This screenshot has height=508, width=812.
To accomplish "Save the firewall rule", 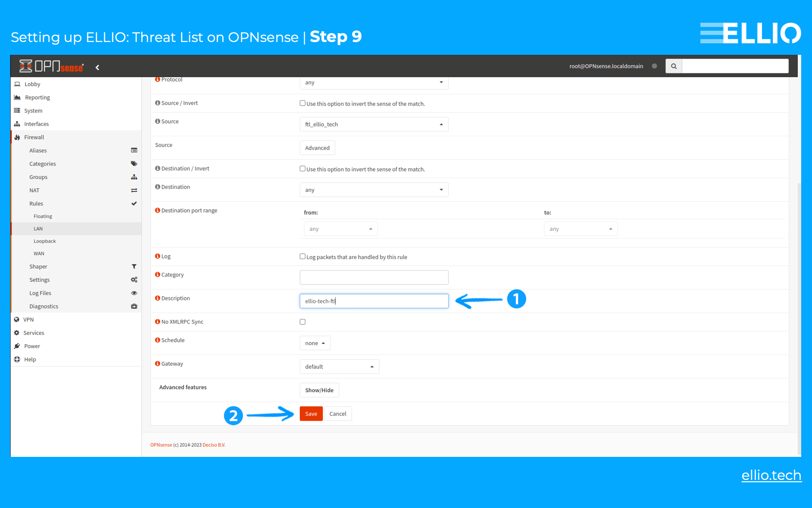I will (311, 414).
